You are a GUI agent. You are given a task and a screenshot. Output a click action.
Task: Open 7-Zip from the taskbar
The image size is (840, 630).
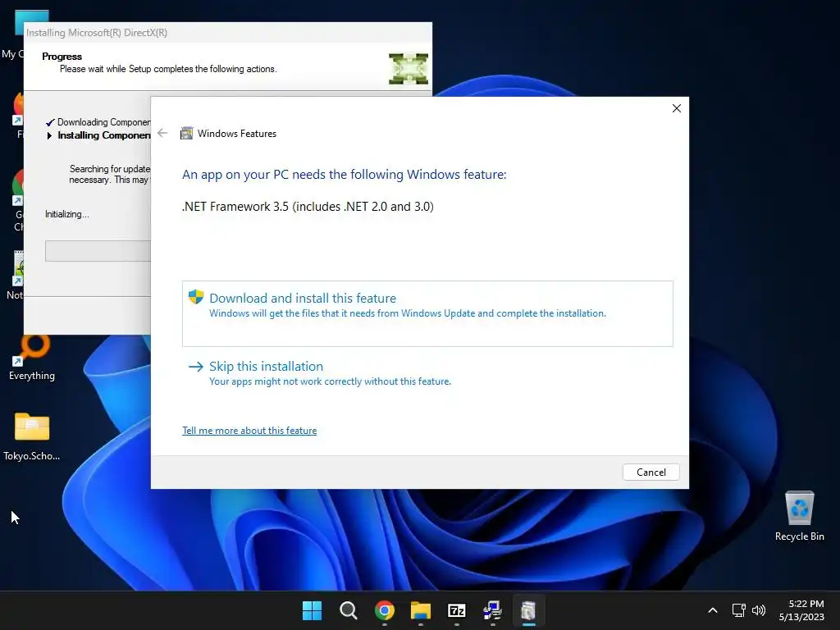pos(456,610)
